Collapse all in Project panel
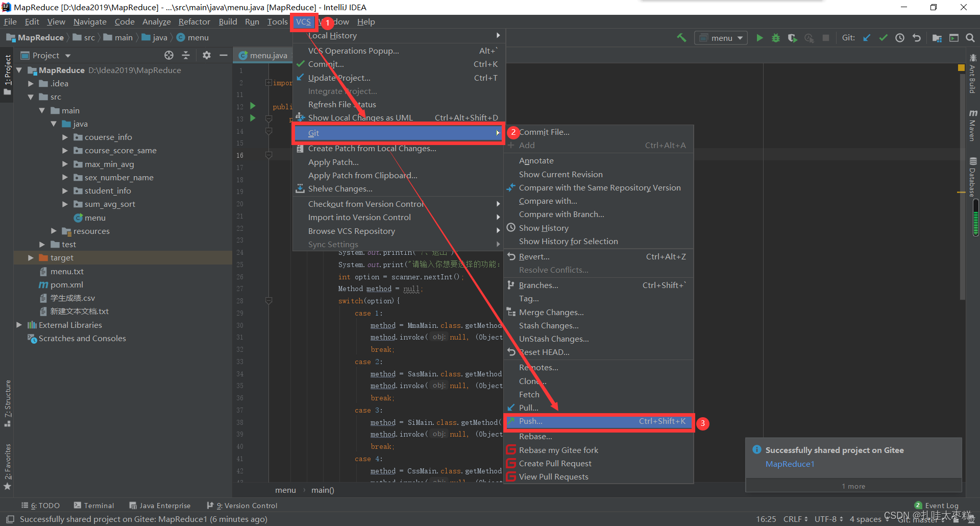This screenshot has height=526, width=980. point(186,55)
